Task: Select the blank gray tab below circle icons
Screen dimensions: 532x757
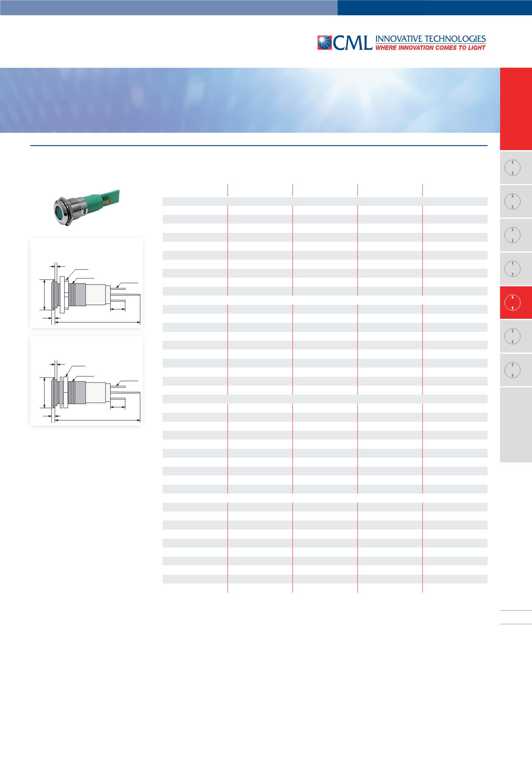Action: coord(516,425)
